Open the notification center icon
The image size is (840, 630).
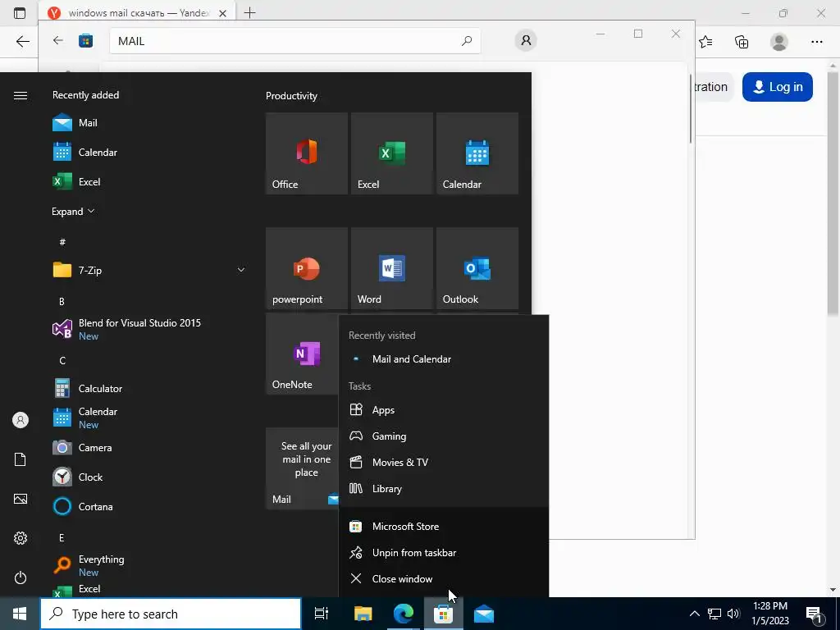pos(815,614)
